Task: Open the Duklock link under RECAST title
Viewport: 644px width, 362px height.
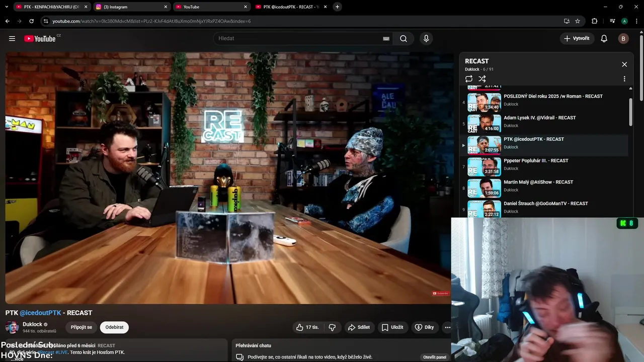Action: [472, 69]
